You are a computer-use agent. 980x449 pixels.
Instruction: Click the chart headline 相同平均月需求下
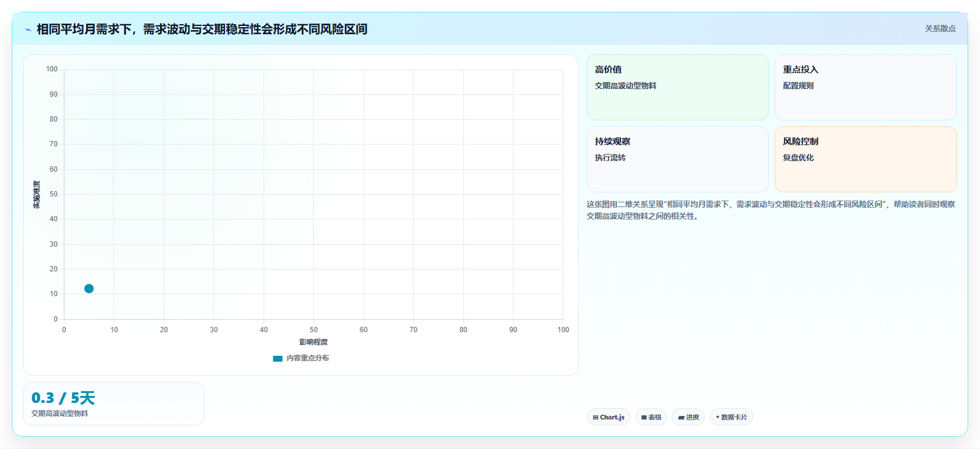pyautogui.click(x=202, y=29)
